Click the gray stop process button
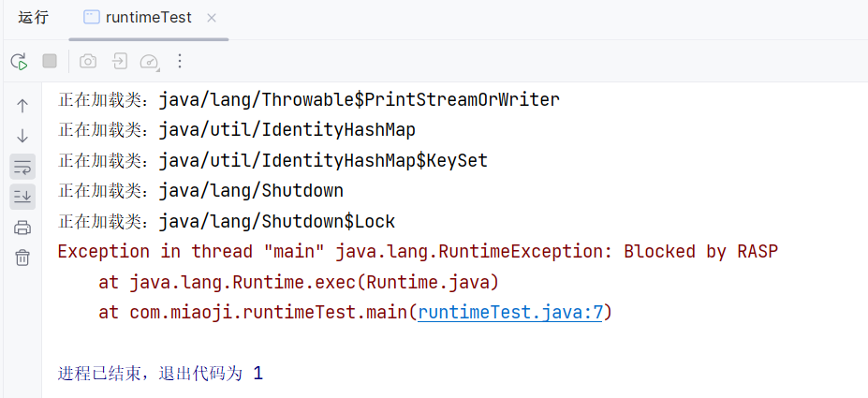 coord(50,61)
